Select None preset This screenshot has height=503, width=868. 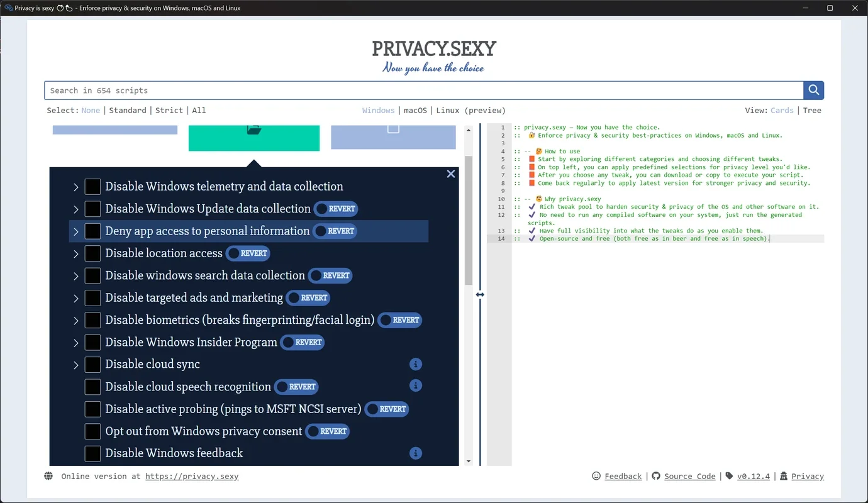(91, 110)
